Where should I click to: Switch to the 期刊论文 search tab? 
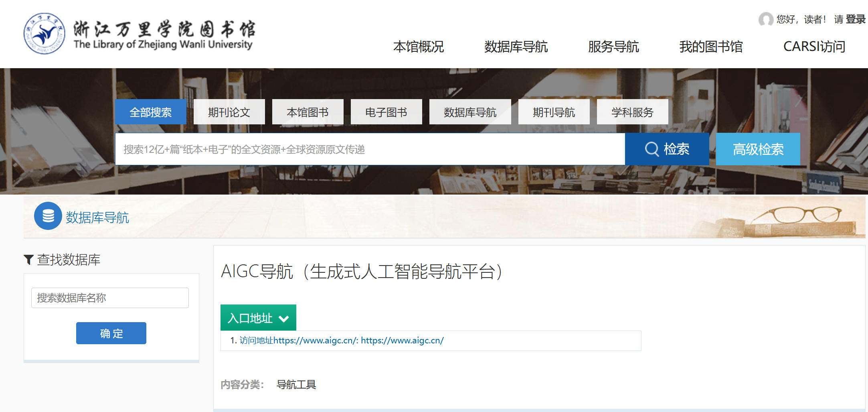[229, 112]
